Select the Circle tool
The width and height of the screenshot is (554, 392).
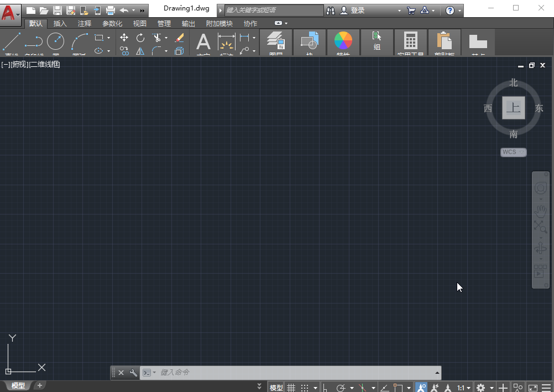click(x=55, y=40)
